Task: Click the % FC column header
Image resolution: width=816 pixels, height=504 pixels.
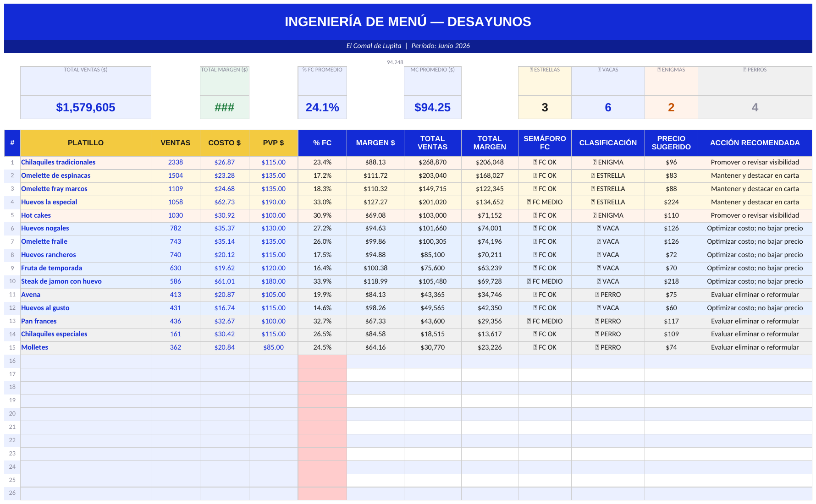Action: [x=322, y=143]
